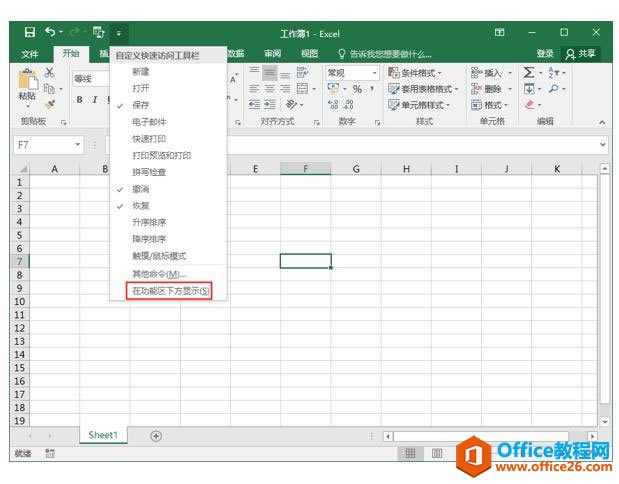Toggle 新建 in quick access menu
The height and width of the screenshot is (484, 619).
169,71
